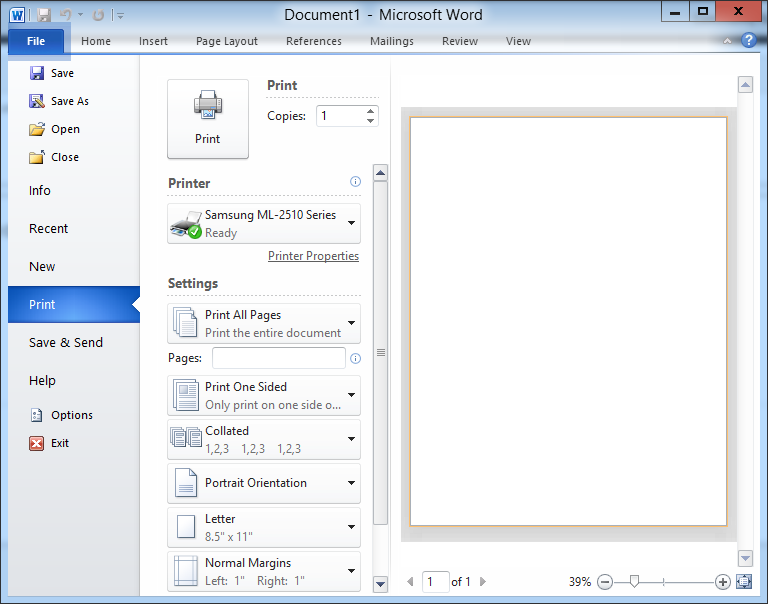Choose Save As in the Backstage menu

pos(59,101)
